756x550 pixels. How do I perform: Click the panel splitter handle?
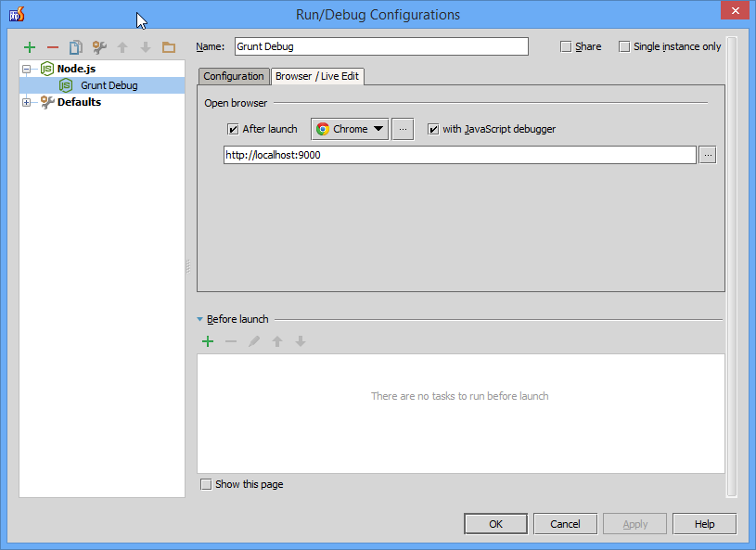coord(188,266)
